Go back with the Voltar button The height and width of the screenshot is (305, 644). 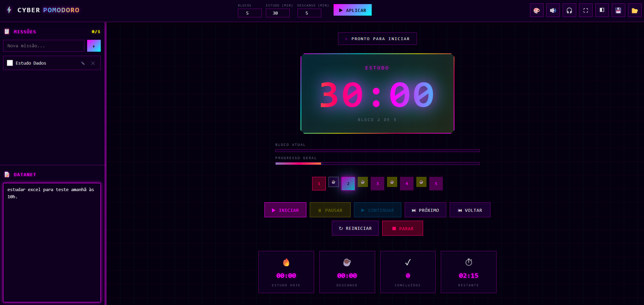click(x=470, y=210)
